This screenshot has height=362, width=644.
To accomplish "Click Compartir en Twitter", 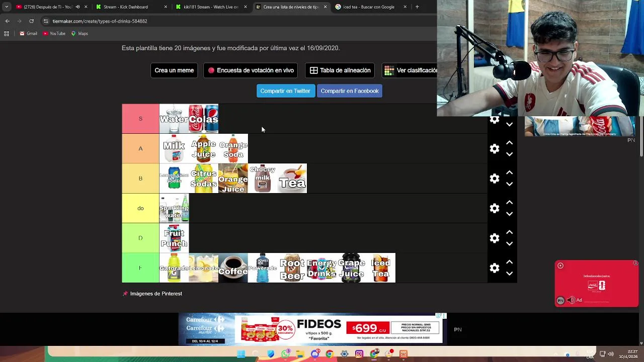I will (285, 91).
